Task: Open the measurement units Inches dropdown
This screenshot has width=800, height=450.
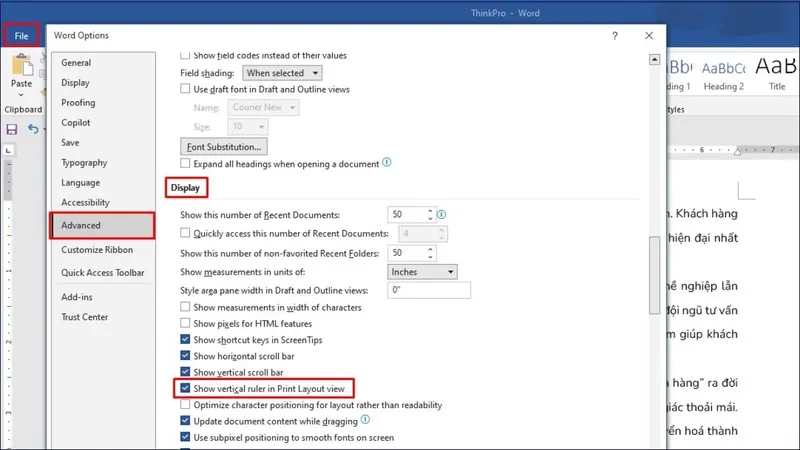Action: coord(422,272)
